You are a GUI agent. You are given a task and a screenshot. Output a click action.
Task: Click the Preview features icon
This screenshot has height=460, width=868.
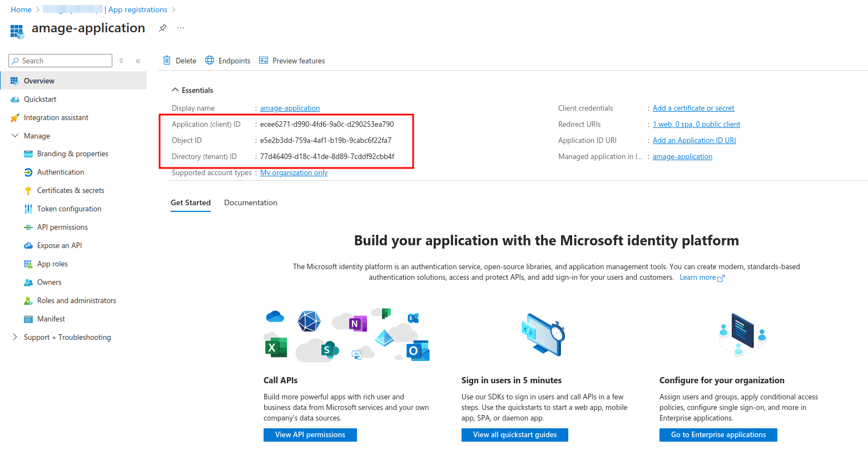click(264, 61)
